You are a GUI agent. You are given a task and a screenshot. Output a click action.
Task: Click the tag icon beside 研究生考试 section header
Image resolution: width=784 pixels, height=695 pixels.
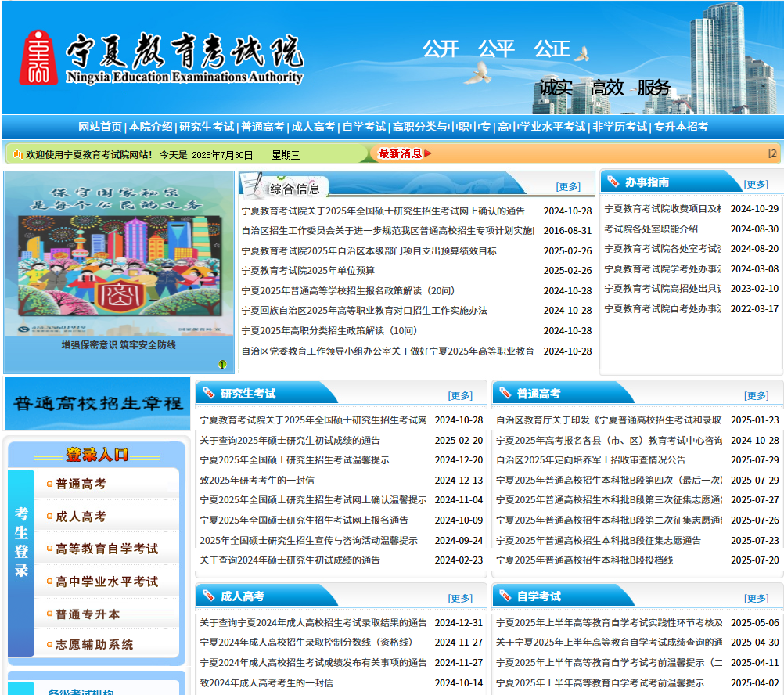pos(208,393)
